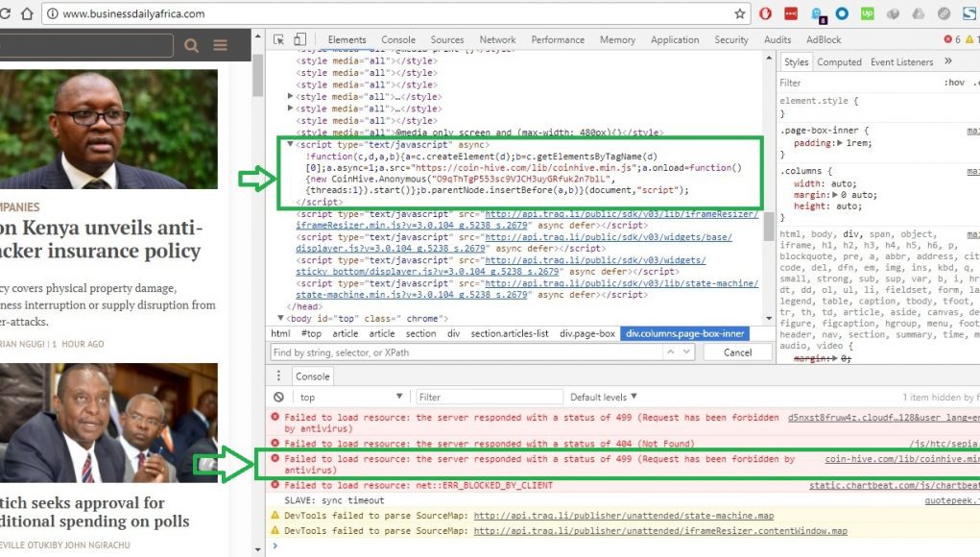Viewport: 980px width, 557px height.
Task: Open the quotepeek source link
Action: point(952,500)
